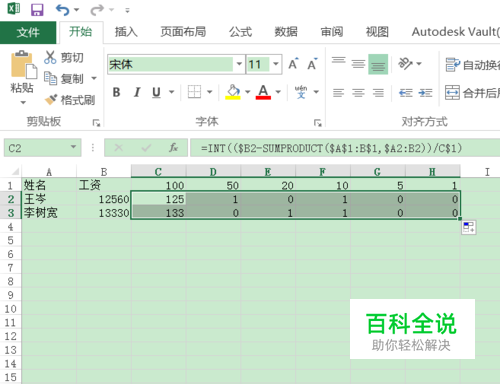Click the 复制 (Copy) button
The image size is (500, 384).
click(x=64, y=79)
